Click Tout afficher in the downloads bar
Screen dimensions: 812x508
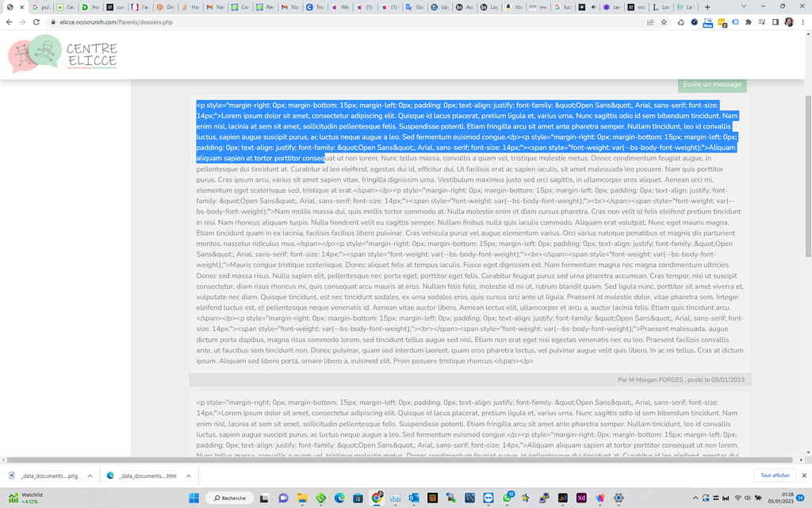point(775,475)
